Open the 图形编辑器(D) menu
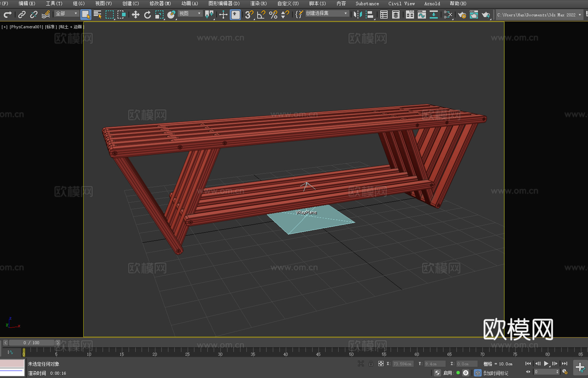Screen dimensions: 588x378 point(224,3)
